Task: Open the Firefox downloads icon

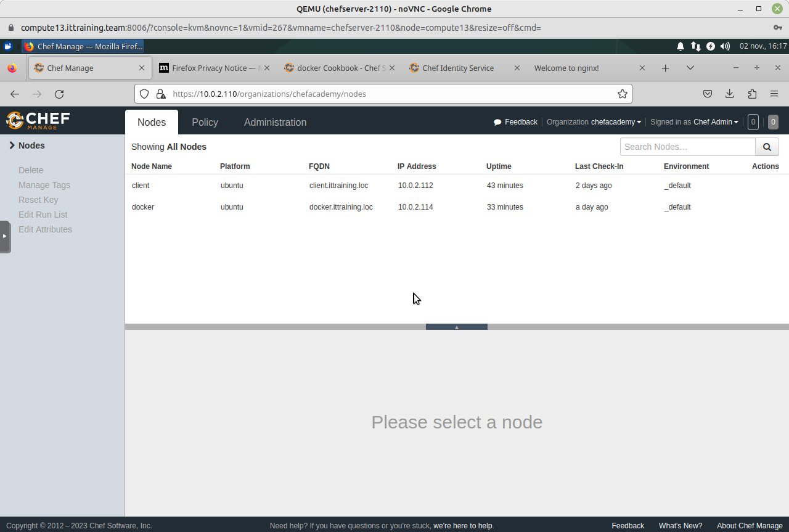Action: (x=729, y=94)
